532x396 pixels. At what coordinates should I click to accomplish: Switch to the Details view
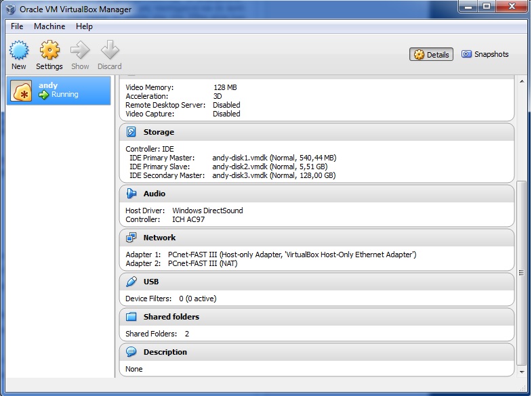431,55
